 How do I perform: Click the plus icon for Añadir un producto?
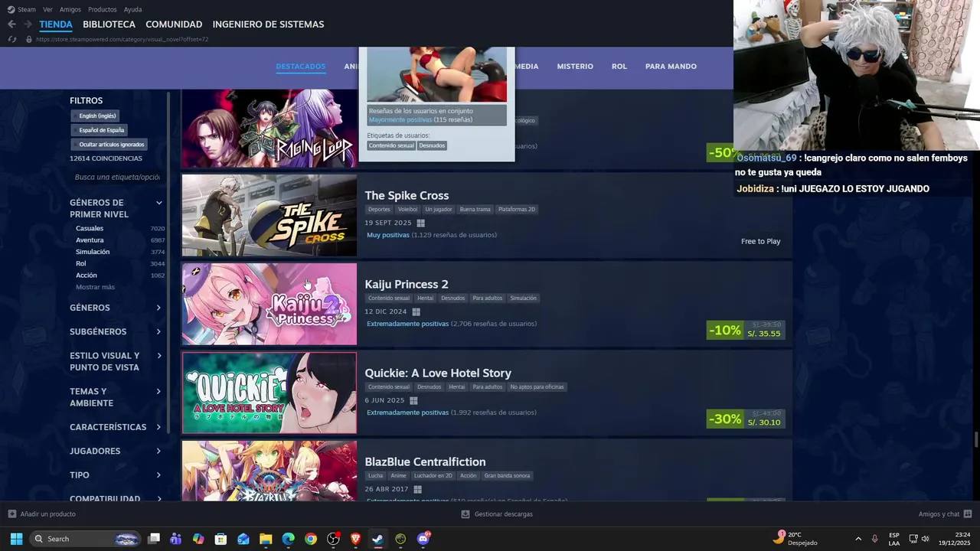[12, 514]
